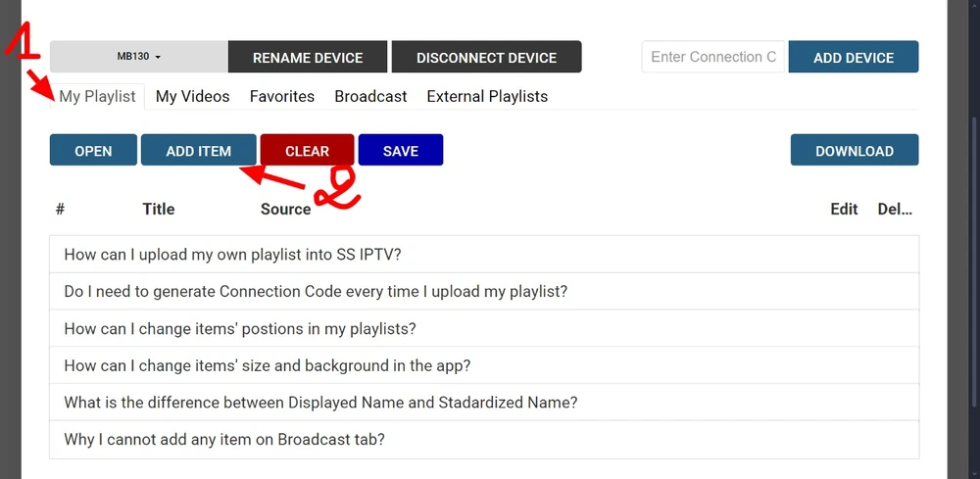980x479 pixels.
Task: Expand the Connection Code FAQ question
Action: tap(316, 292)
